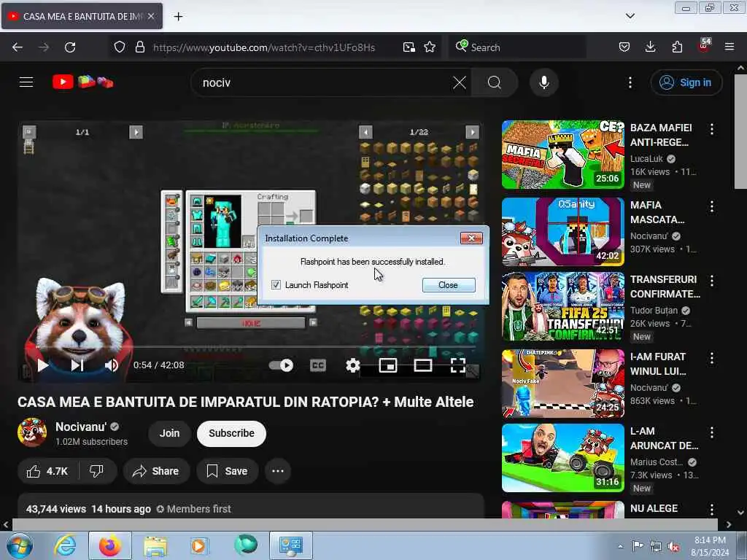Screen dimensions: 747x560
Task: Dislike the video
Action: pos(97,471)
